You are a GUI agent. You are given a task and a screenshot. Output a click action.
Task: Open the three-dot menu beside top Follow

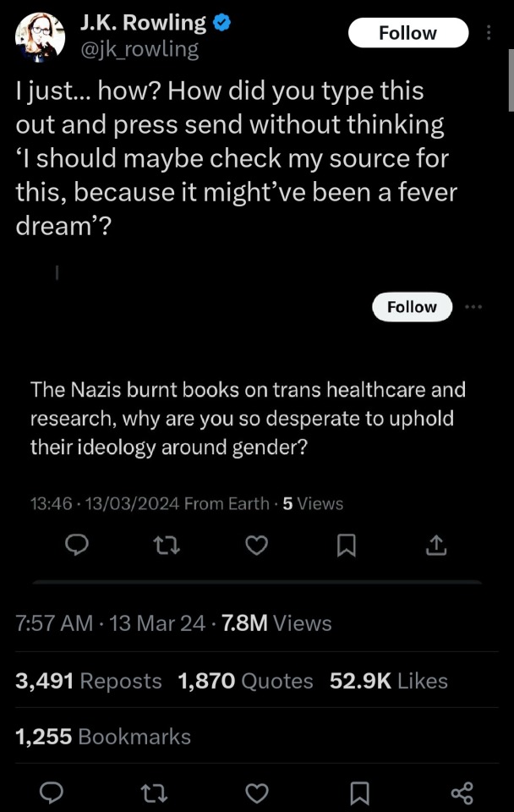pos(488,33)
